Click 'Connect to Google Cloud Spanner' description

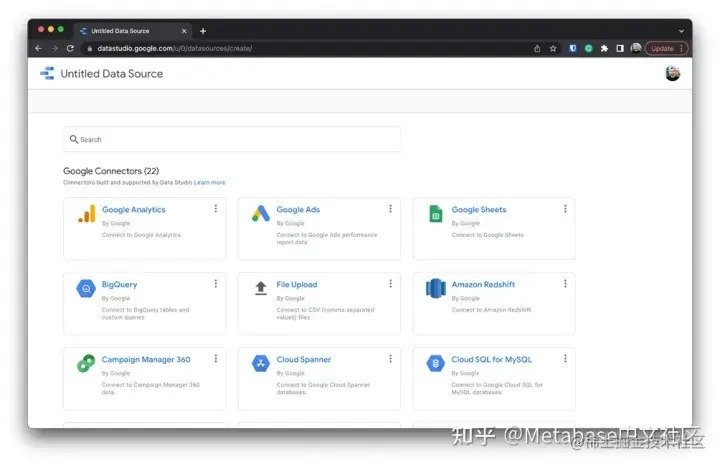tap(323, 388)
